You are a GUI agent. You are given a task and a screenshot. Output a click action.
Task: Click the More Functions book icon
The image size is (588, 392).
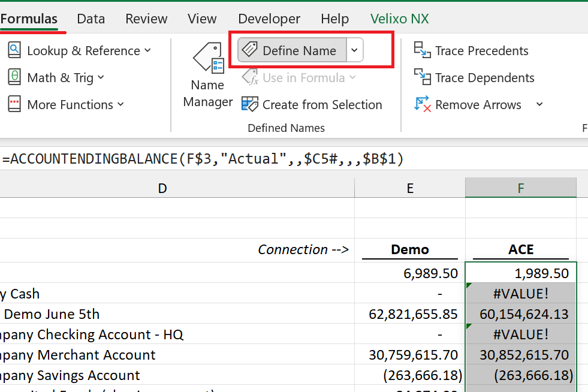14,104
